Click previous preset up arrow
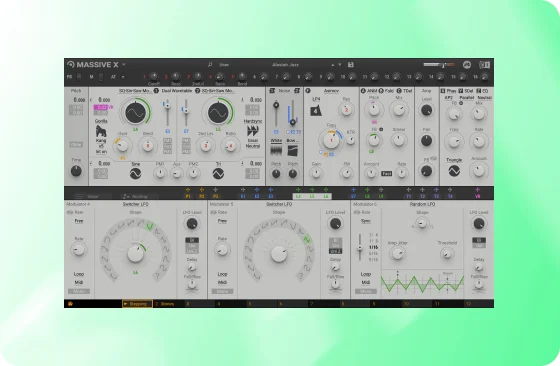The image size is (560, 366). [332, 65]
